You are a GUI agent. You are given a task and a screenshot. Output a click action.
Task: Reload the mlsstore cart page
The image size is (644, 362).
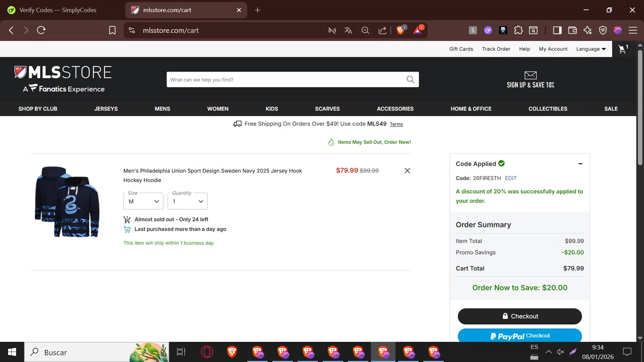41,30
